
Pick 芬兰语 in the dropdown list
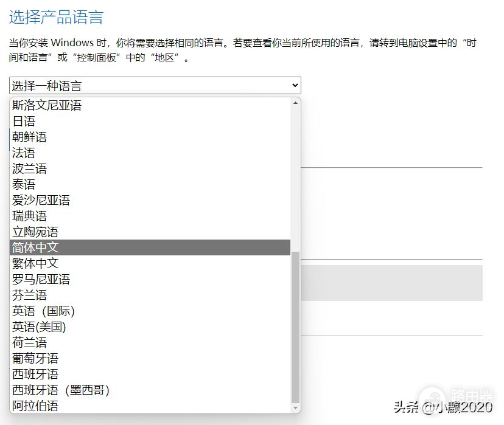tap(150, 295)
